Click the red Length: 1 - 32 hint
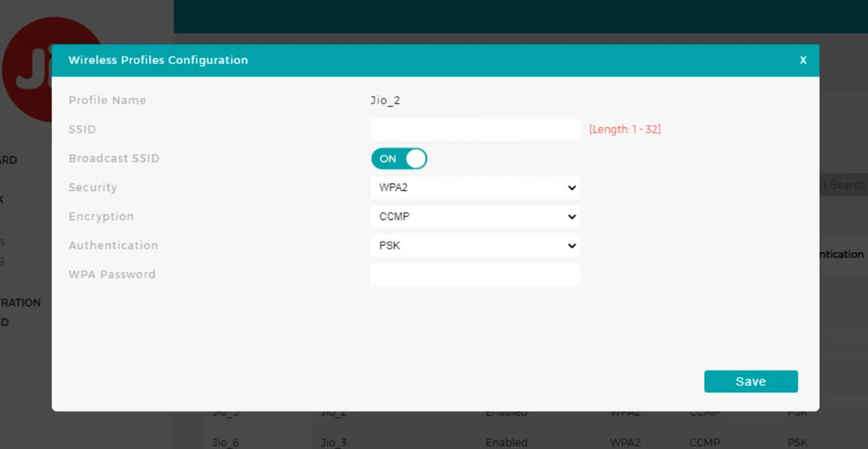 624,130
